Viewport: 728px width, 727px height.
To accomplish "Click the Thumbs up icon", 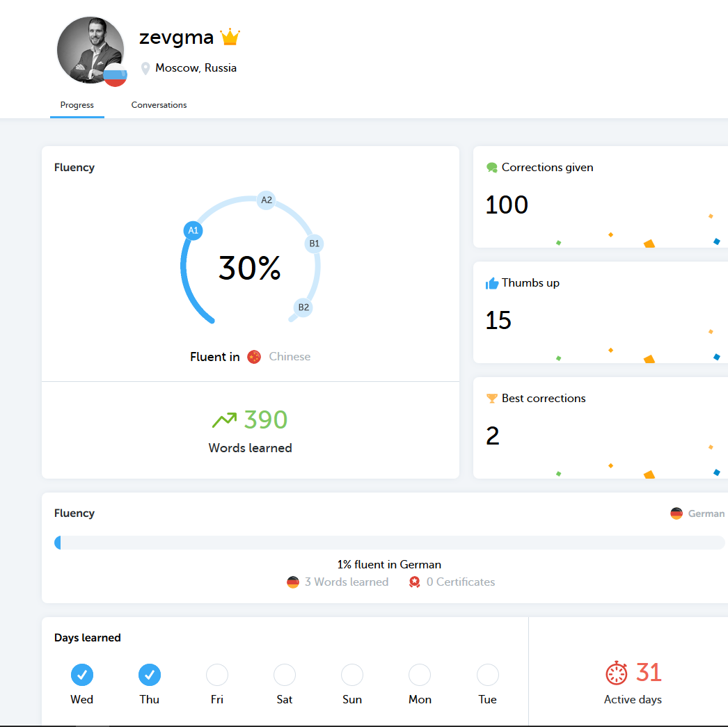I will pyautogui.click(x=491, y=283).
